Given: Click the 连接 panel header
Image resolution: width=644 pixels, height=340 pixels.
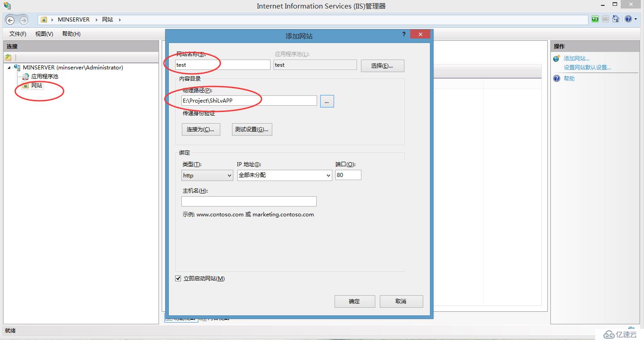Looking at the screenshot, I should [x=81, y=46].
